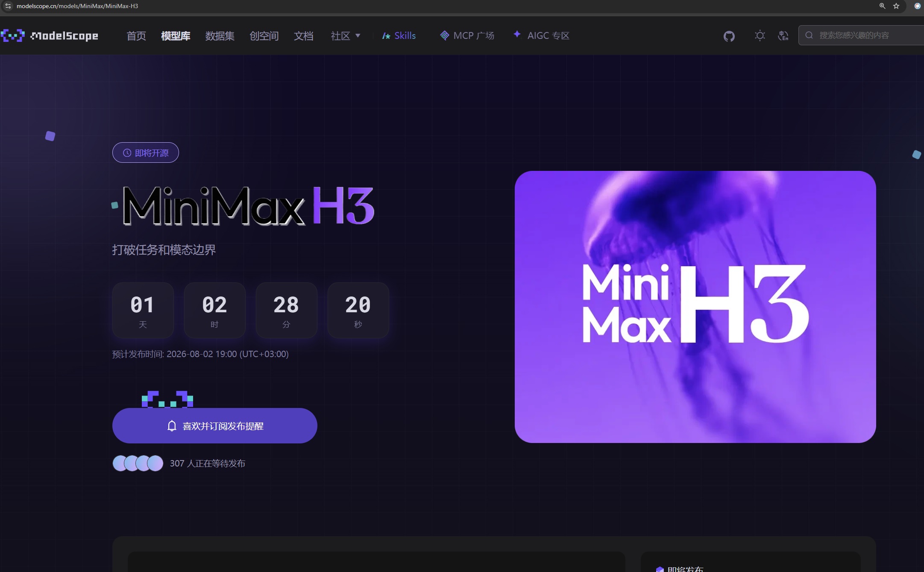This screenshot has height=572, width=924.
Task: Click the MiniMax H3 title
Action: point(249,206)
